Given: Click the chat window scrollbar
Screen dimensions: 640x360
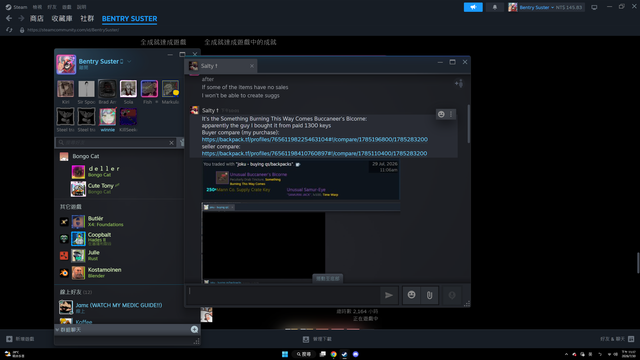Looking at the screenshot, I should (x=468, y=124).
